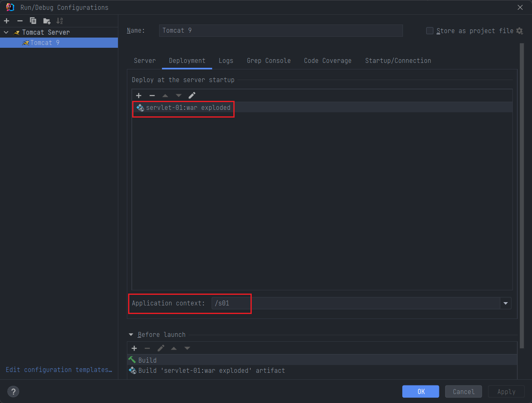Add a new run configuration
Viewport: 532px width, 403px height.
(x=7, y=21)
